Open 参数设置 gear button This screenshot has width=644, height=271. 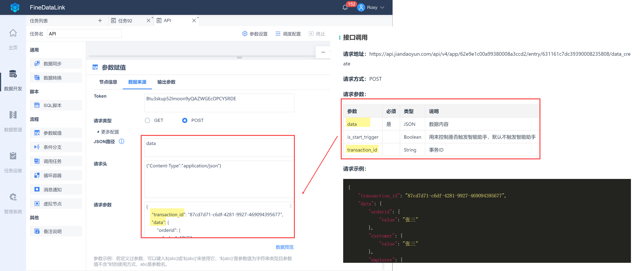[x=255, y=34]
